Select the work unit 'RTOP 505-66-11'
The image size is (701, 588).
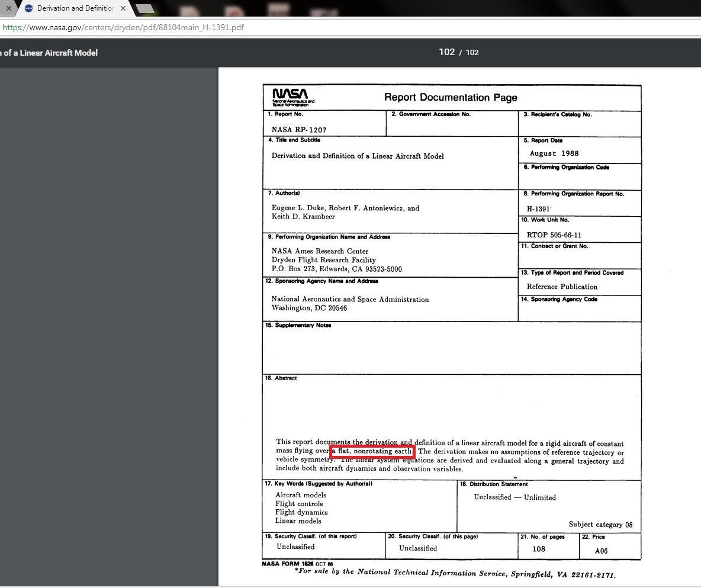coord(554,234)
